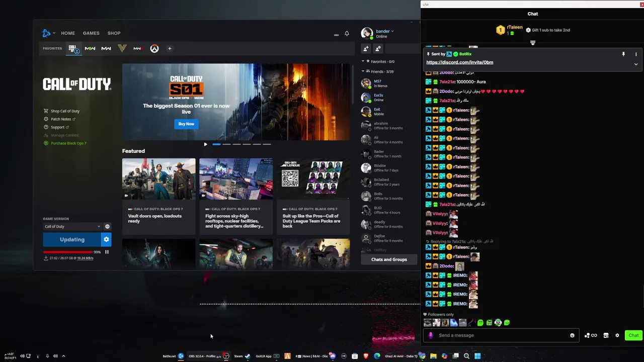Viewport: 644px width, 362px height.
Task: Select the second banner slide indicator
Action: pyautogui.click(x=227, y=144)
